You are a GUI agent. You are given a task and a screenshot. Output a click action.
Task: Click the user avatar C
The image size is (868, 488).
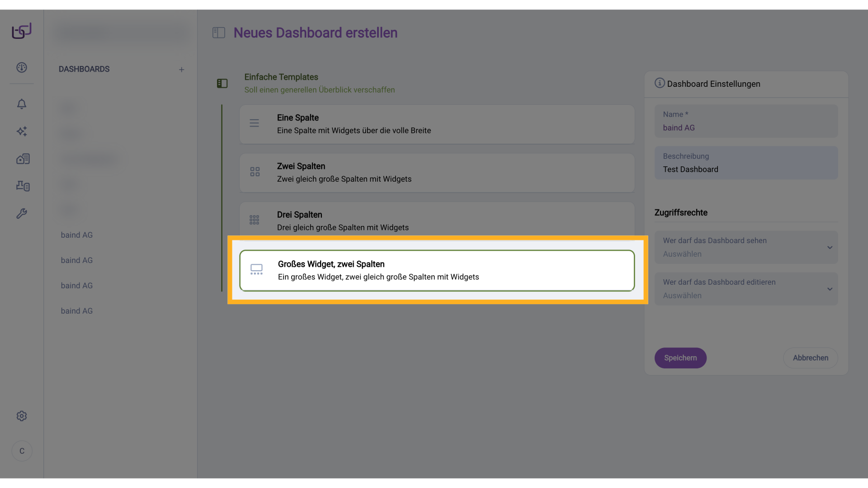coord(22,451)
